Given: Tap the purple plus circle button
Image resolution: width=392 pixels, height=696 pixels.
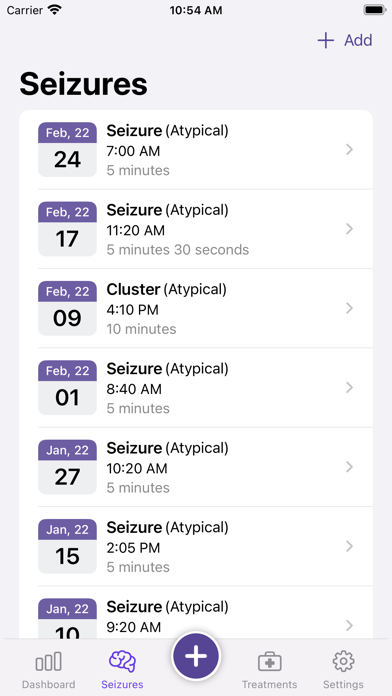Looking at the screenshot, I should tap(196, 656).
